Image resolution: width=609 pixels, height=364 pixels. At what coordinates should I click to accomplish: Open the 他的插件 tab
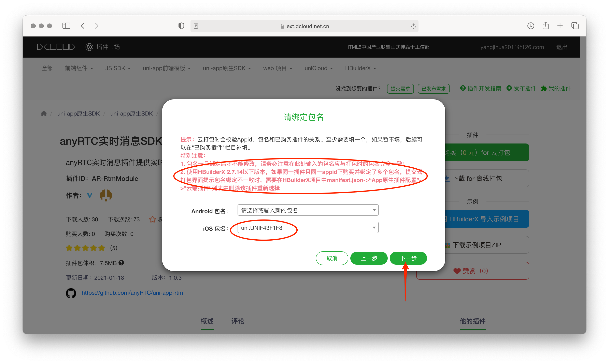point(472,321)
